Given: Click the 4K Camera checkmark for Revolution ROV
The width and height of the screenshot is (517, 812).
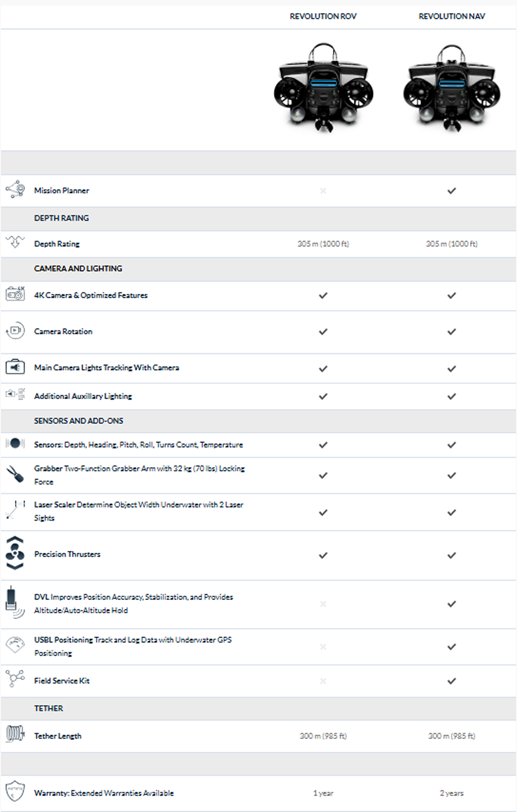Looking at the screenshot, I should 323,296.
